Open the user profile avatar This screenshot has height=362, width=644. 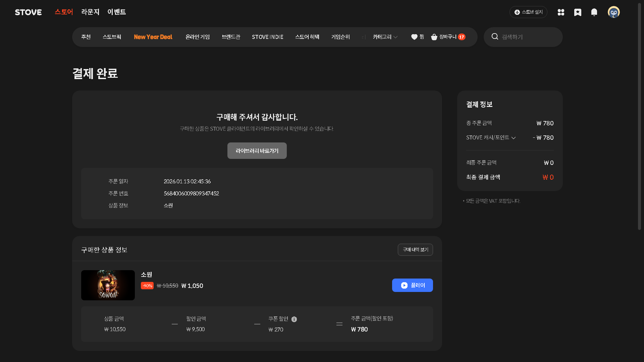[x=613, y=12]
